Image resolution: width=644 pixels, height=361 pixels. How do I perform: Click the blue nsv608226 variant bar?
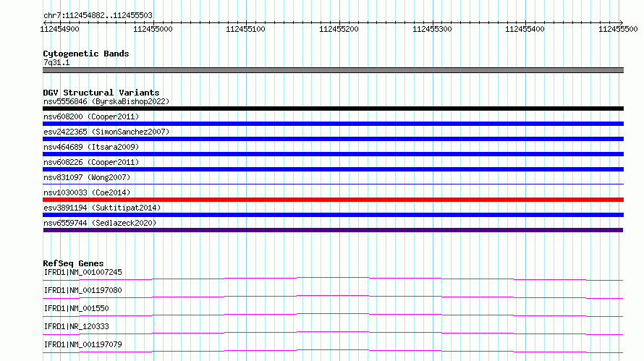pyautogui.click(x=333, y=169)
